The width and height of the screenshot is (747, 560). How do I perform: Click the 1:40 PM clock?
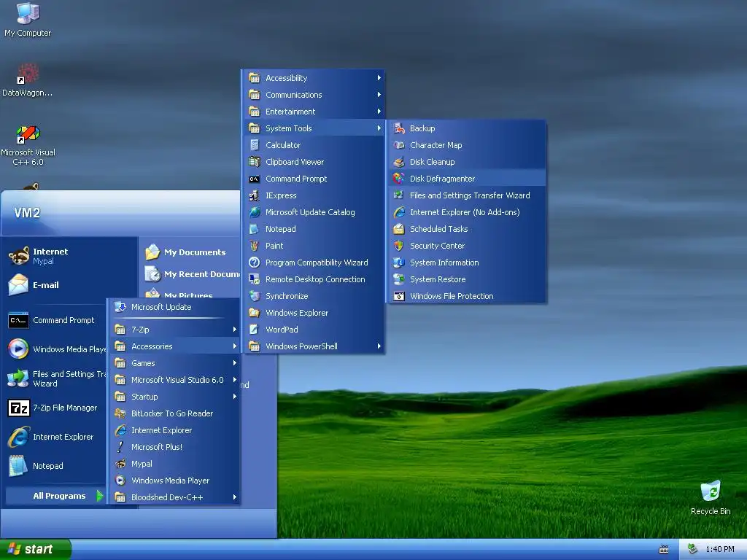point(720,549)
